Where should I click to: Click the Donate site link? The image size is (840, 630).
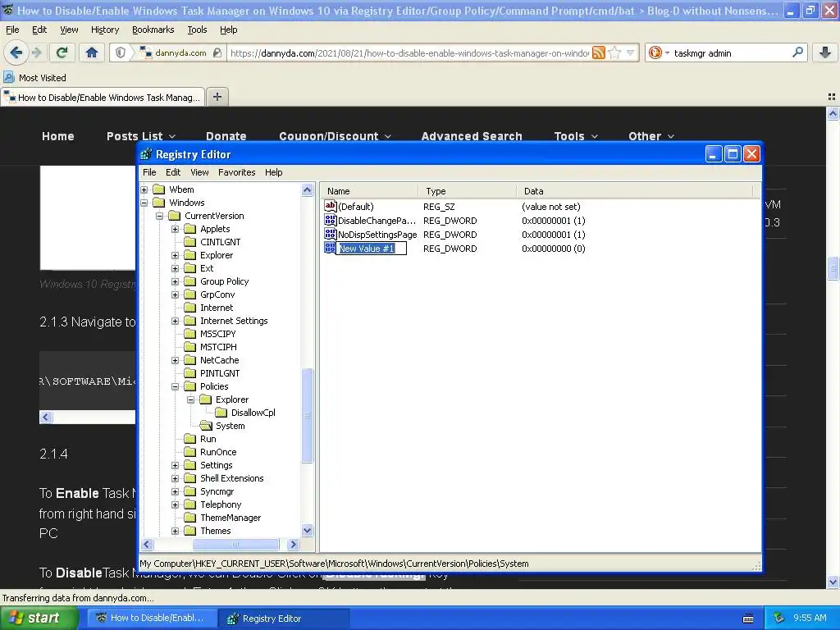click(x=226, y=136)
